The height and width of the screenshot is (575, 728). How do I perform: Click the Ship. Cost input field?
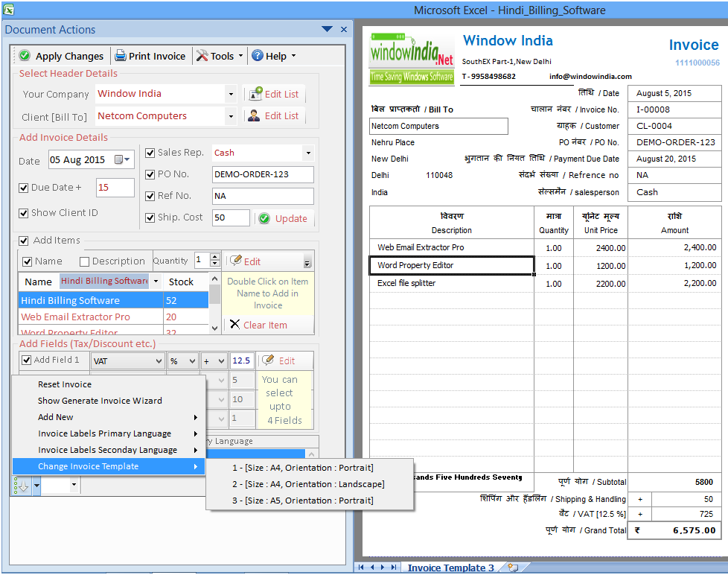(231, 217)
